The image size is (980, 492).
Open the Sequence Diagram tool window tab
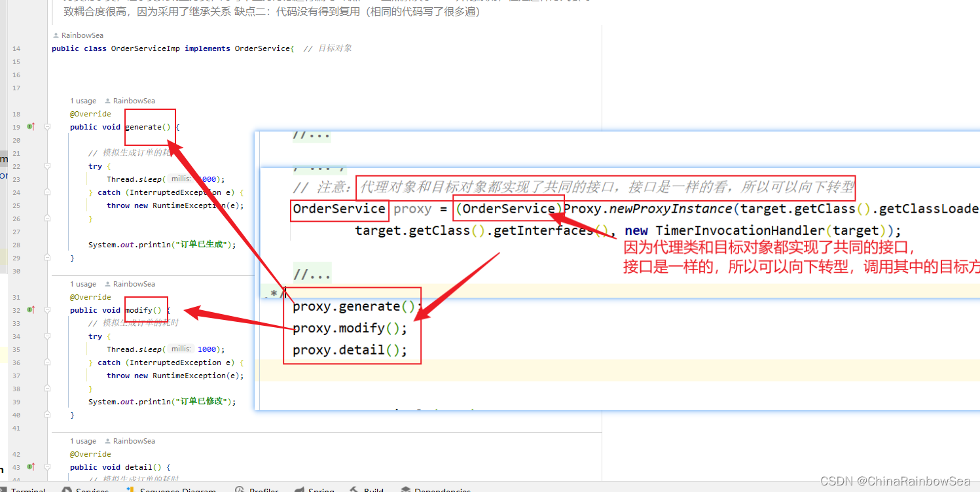click(170, 489)
